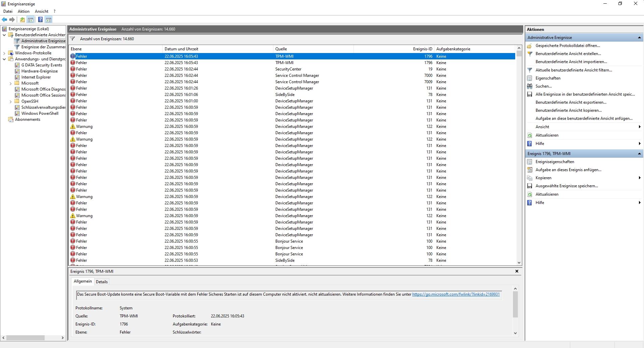
Task: Click Ausgewählte Ereignisse speichern action
Action: 567,186
